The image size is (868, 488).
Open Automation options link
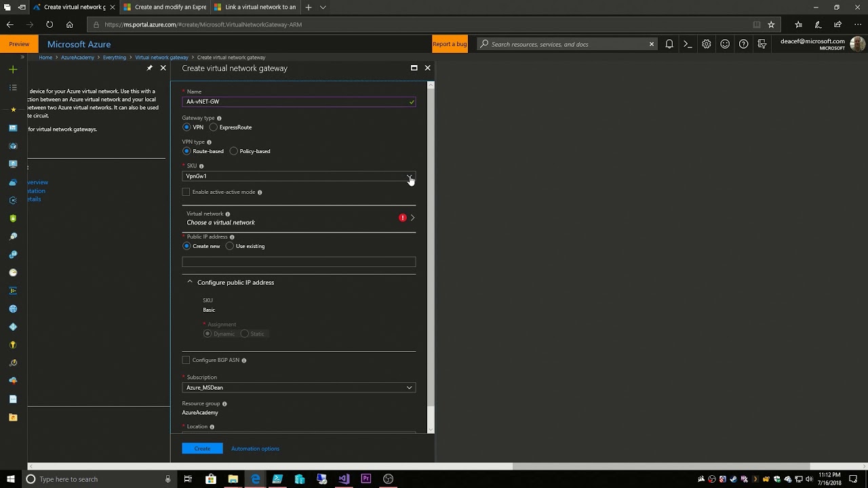(255, 449)
